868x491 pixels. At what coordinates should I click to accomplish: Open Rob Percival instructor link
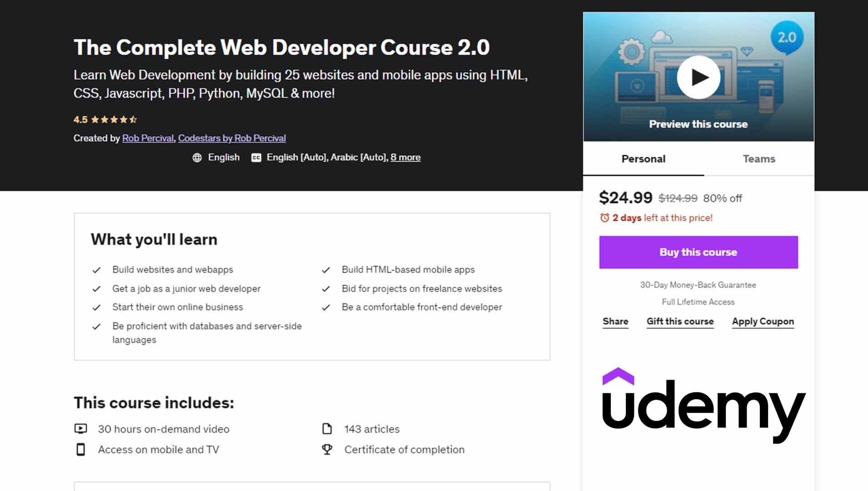(148, 138)
